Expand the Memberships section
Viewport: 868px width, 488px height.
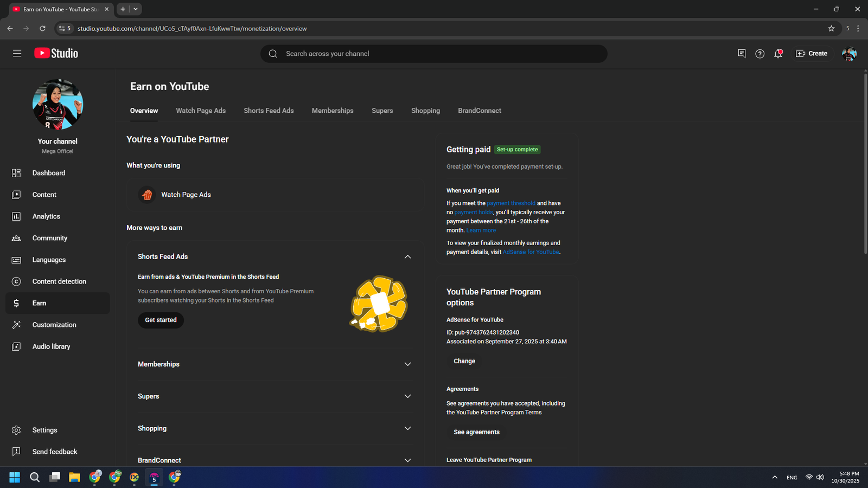407,364
